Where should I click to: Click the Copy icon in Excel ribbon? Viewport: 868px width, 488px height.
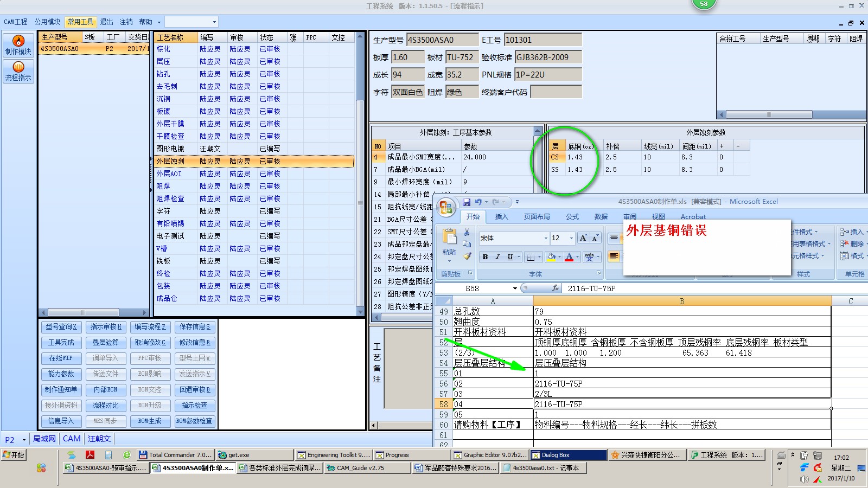467,244
